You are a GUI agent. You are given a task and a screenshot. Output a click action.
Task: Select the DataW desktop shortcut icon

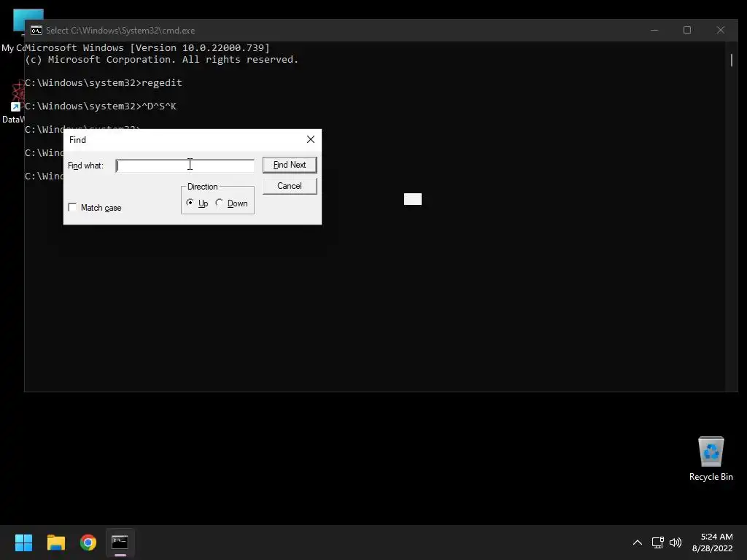click(13, 102)
